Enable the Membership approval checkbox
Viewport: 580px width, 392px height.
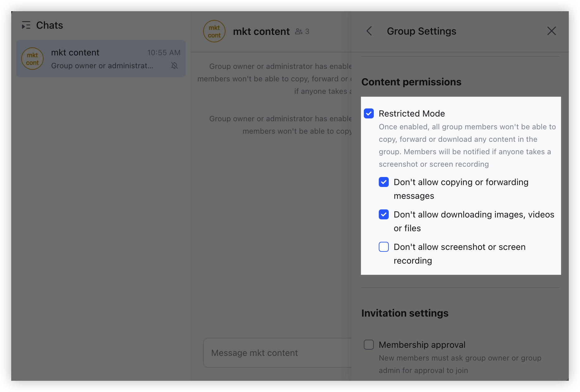(x=369, y=345)
